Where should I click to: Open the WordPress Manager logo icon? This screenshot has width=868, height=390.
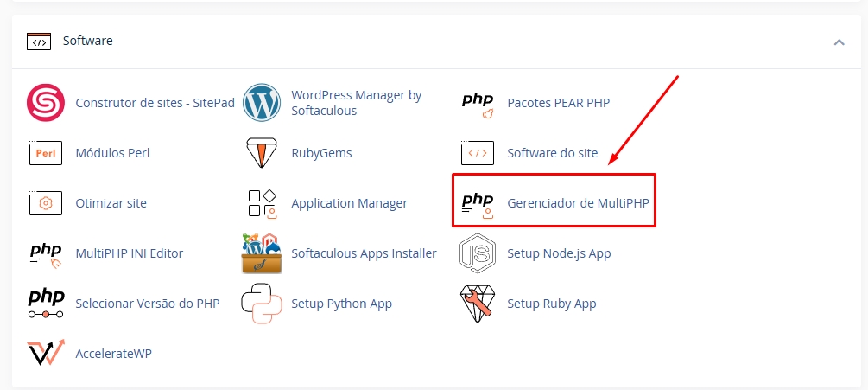click(x=262, y=103)
